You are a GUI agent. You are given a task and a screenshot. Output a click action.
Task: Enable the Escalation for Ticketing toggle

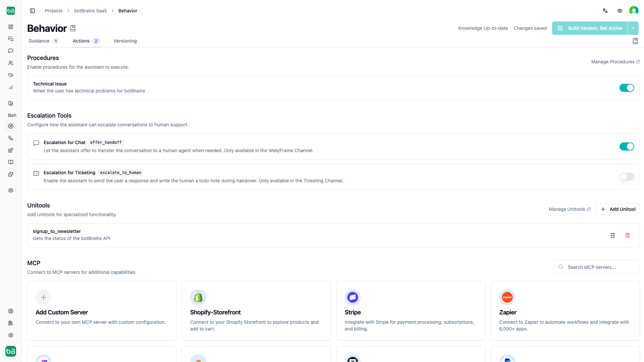click(626, 177)
